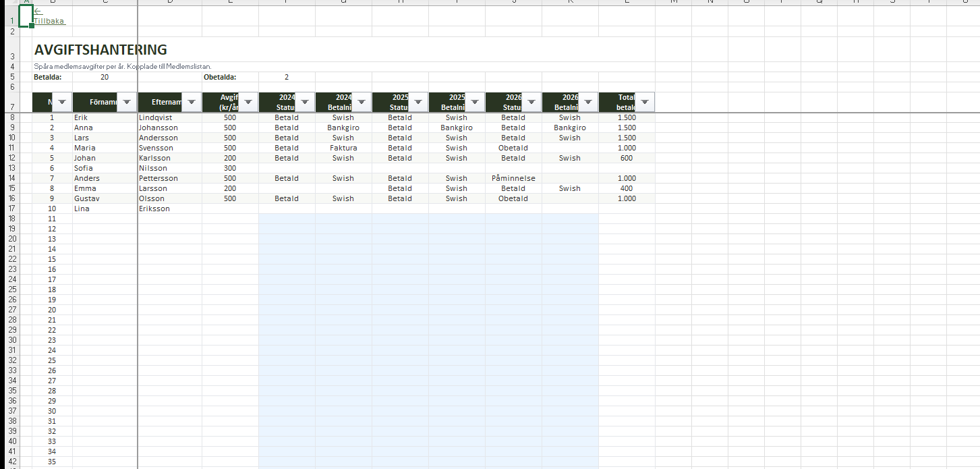Open the Nr column filter arrow
Screen dimensions: 980x469
[x=62, y=102]
